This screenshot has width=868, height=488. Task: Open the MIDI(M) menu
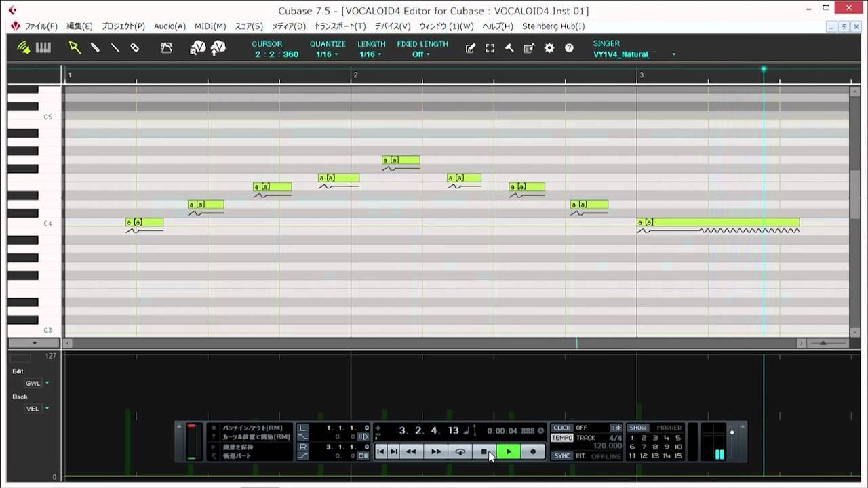tap(210, 26)
